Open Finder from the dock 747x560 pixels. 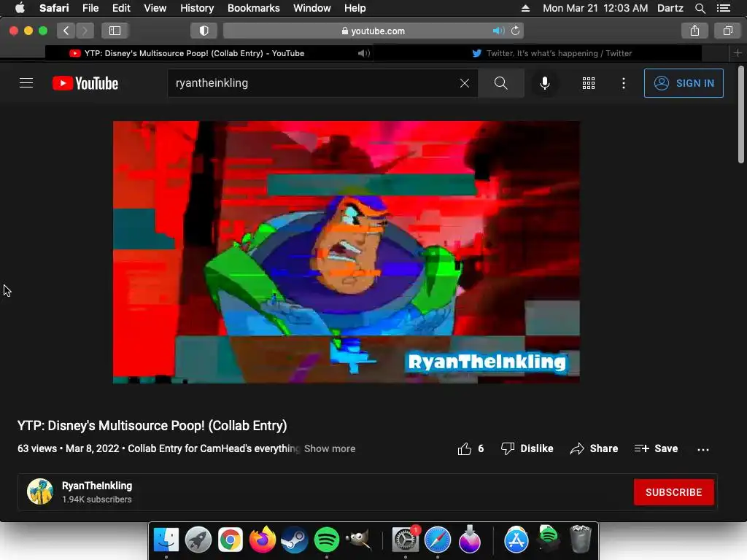[166, 540]
